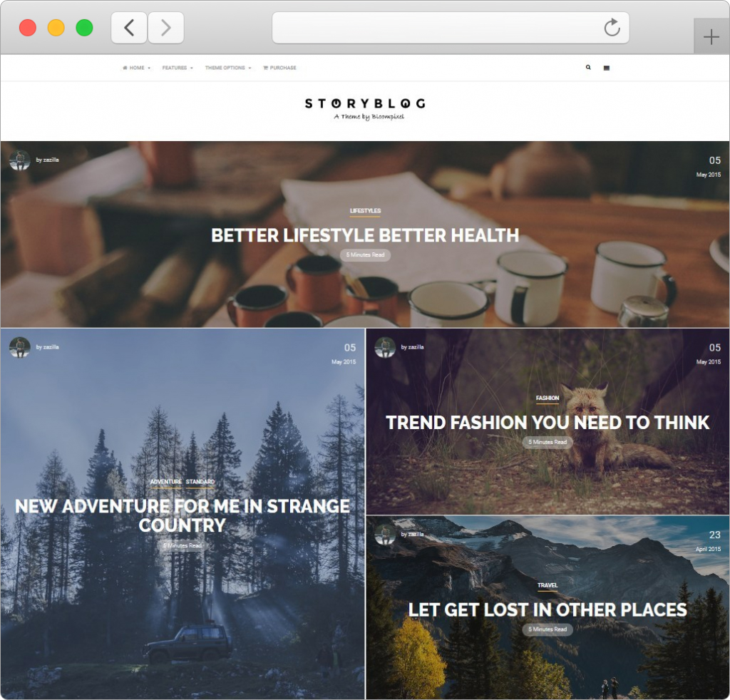Expand the Home dropdown menu
This screenshot has height=700, width=730.
click(x=136, y=68)
